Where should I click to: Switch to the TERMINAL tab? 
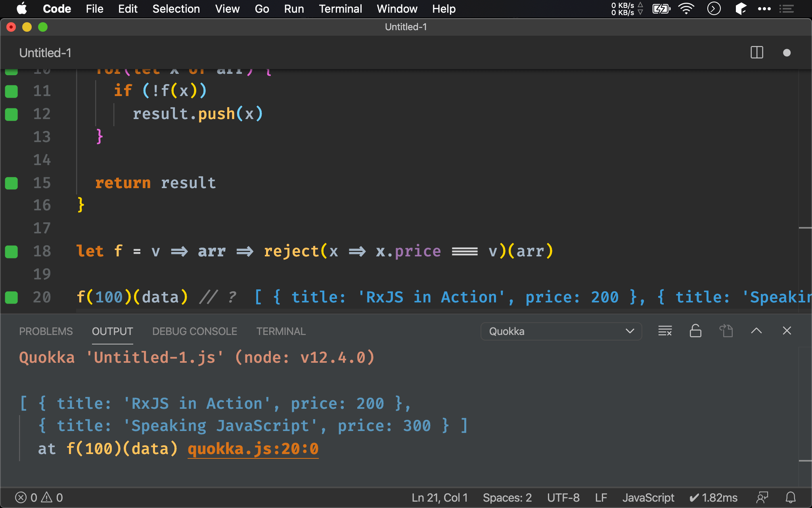281,331
